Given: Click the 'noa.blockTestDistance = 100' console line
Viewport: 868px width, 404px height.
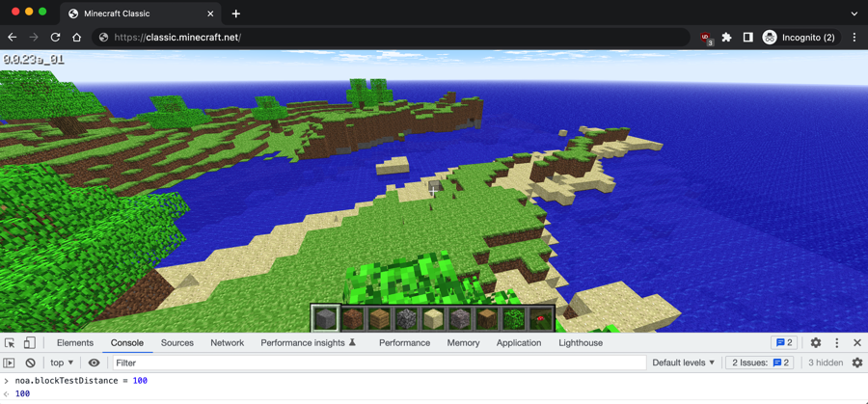Looking at the screenshot, I should click(x=81, y=381).
